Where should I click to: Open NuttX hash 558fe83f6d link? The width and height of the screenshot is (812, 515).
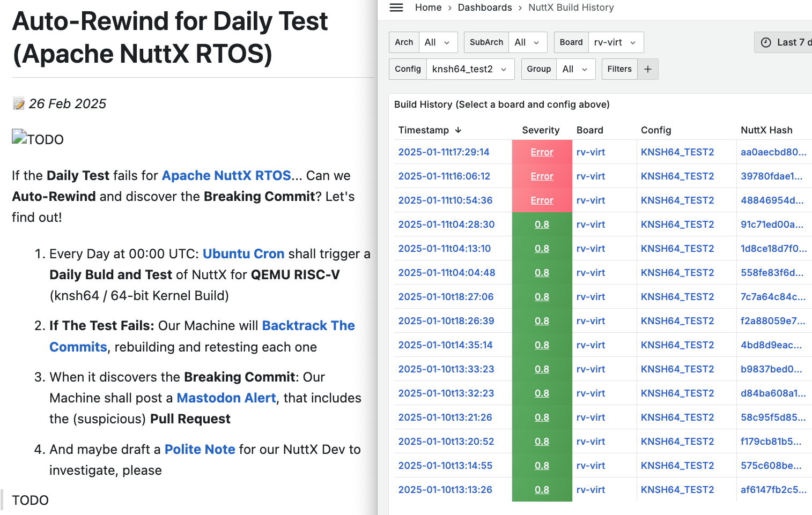coord(772,273)
